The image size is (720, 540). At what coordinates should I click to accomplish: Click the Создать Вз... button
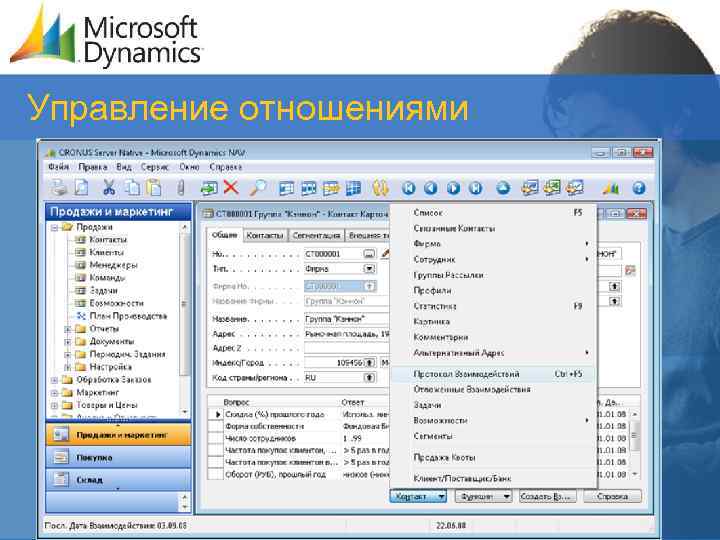pyautogui.click(x=547, y=496)
